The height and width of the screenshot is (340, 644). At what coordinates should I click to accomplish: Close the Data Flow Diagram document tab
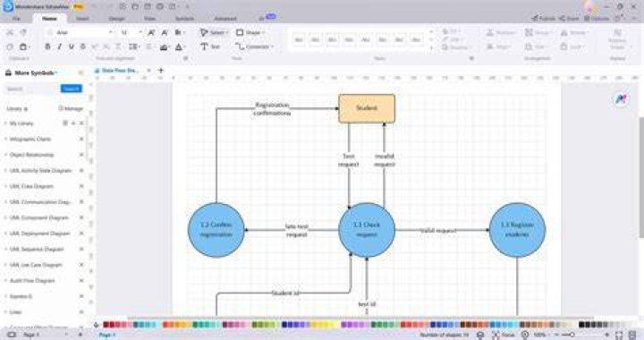point(148,71)
